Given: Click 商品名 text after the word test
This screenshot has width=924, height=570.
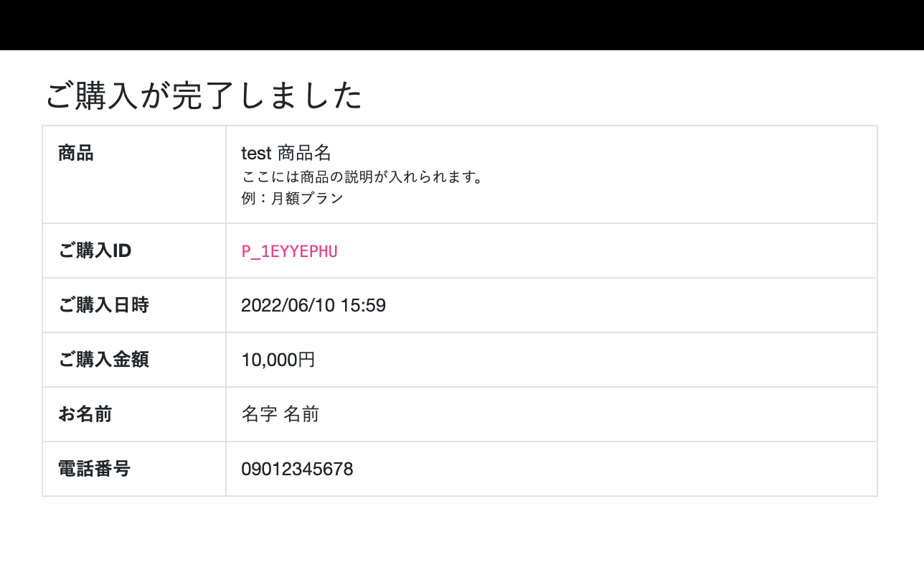Looking at the screenshot, I should pyautogui.click(x=304, y=153).
